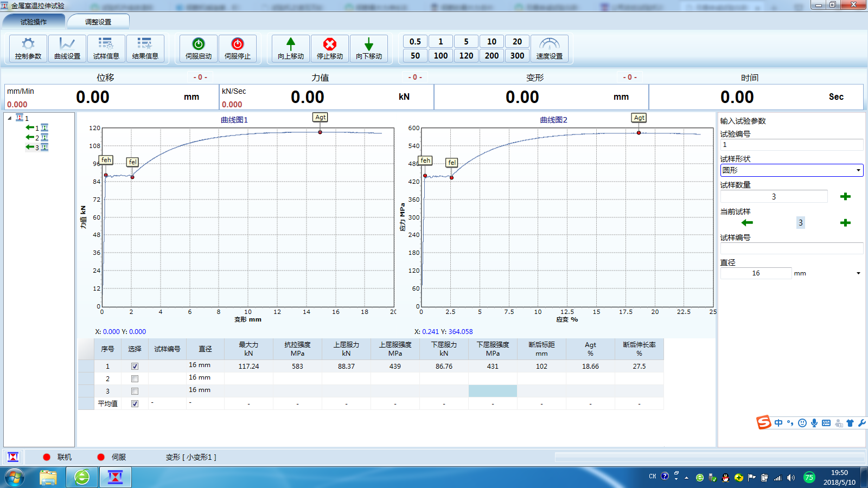The width and height of the screenshot is (868, 488).
Task: Switch to 试验操作 tab
Action: (x=34, y=22)
